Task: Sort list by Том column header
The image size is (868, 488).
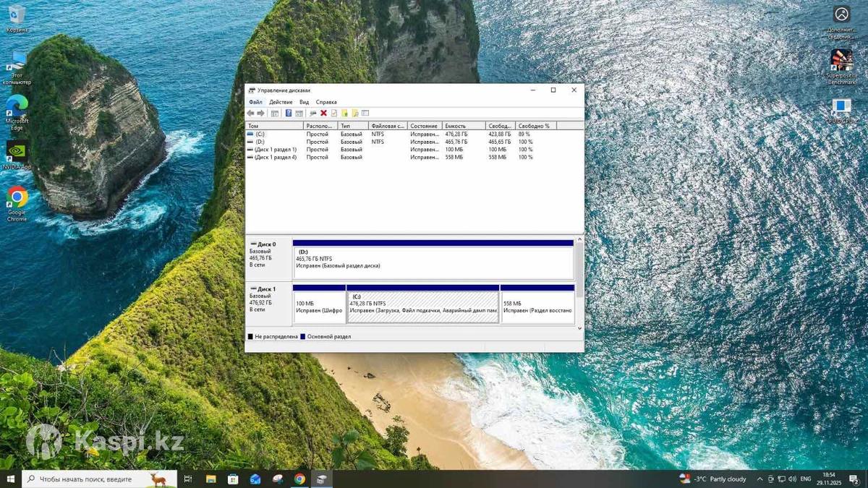Action: coord(273,126)
